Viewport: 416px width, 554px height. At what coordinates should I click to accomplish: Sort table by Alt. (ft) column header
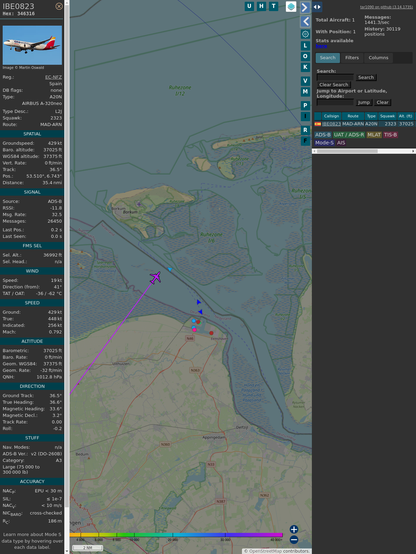coord(405,116)
